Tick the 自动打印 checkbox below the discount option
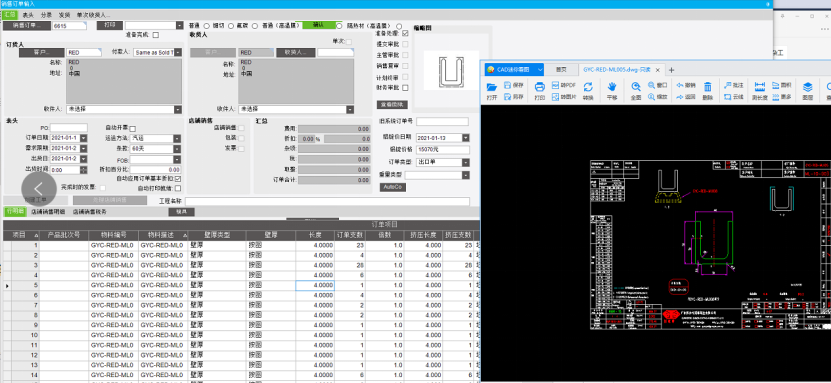 click(x=178, y=188)
